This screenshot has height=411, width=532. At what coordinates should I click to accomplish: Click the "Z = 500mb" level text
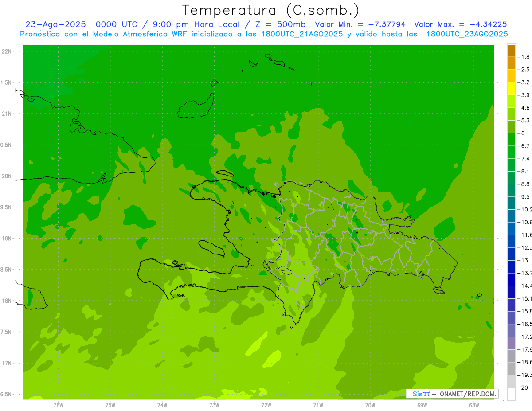280,24
